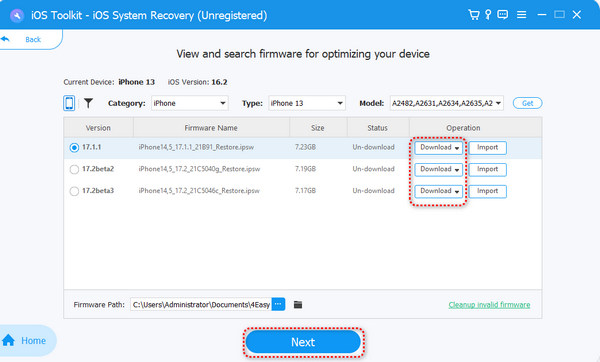Click the filter funnel icon
This screenshot has width=600, height=362.
(x=88, y=103)
